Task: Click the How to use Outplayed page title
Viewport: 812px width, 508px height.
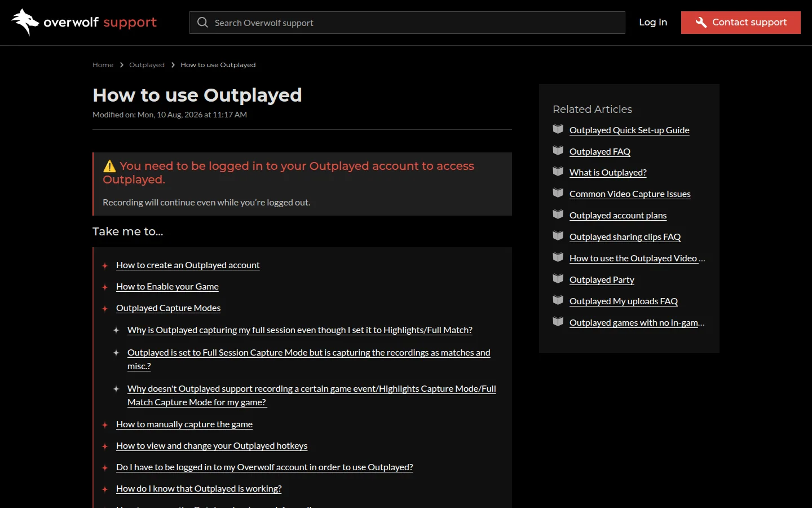Action: click(197, 95)
